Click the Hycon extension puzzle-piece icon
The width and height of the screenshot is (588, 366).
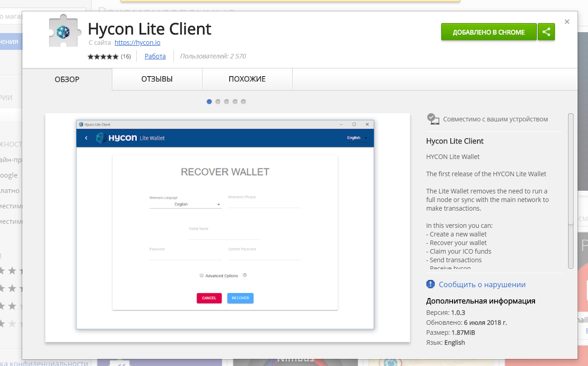(x=65, y=32)
